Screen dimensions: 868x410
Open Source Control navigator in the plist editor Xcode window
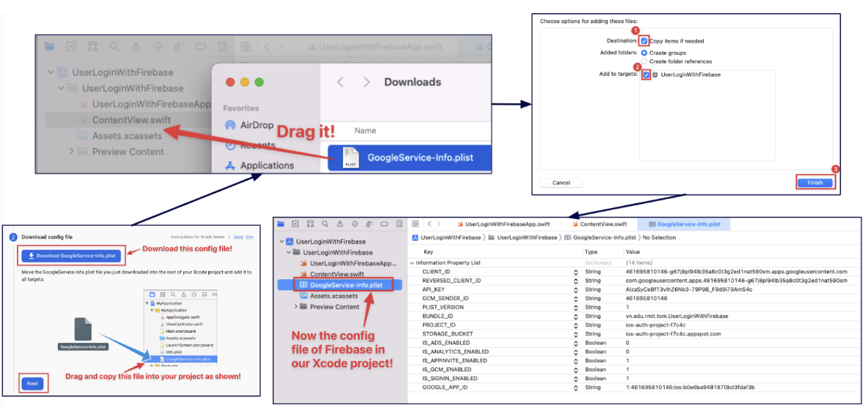point(295,224)
